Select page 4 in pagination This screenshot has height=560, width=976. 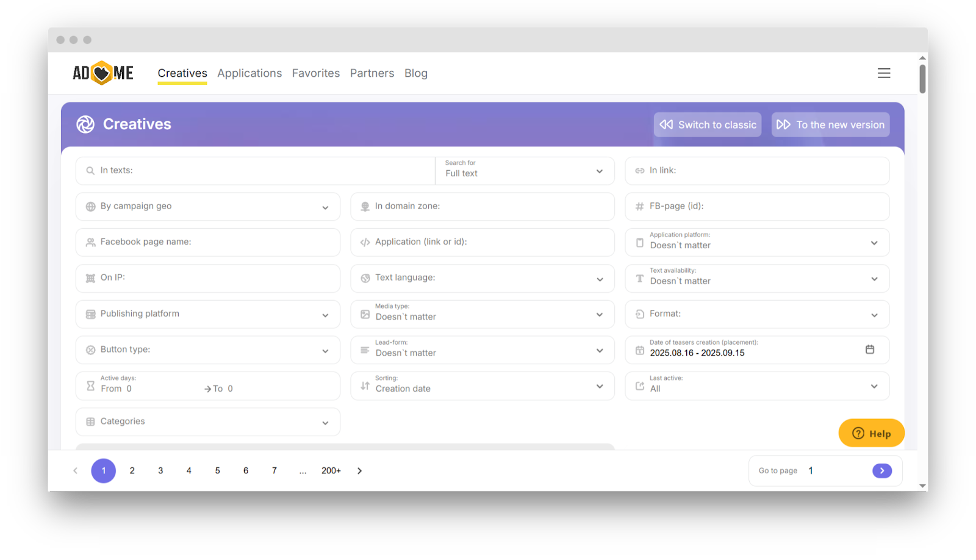pos(188,470)
